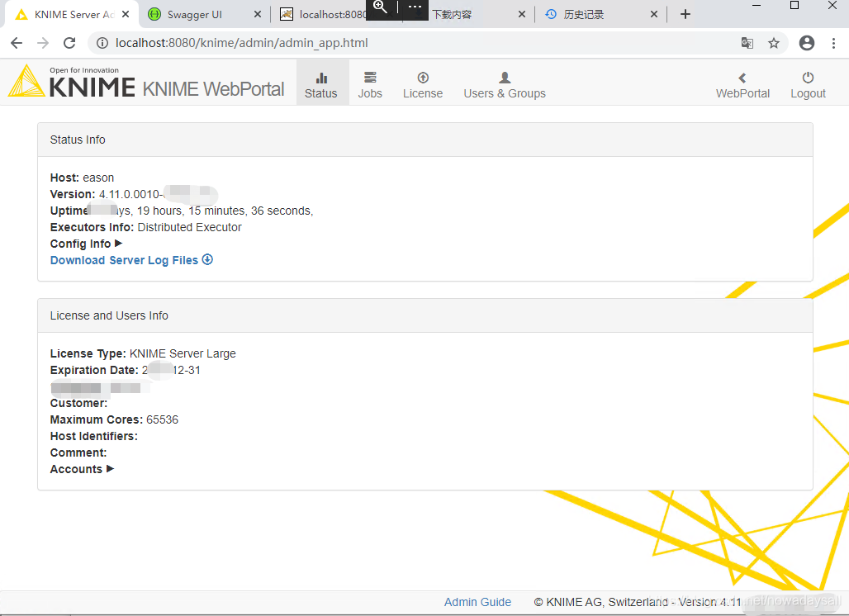The height and width of the screenshot is (616, 849).
Task: Click the download circle icon beside log files
Action: tap(207, 259)
